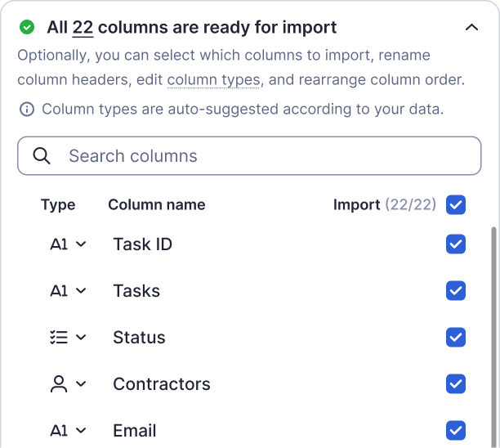
Task: Uncheck import for Status column
Action: (456, 338)
